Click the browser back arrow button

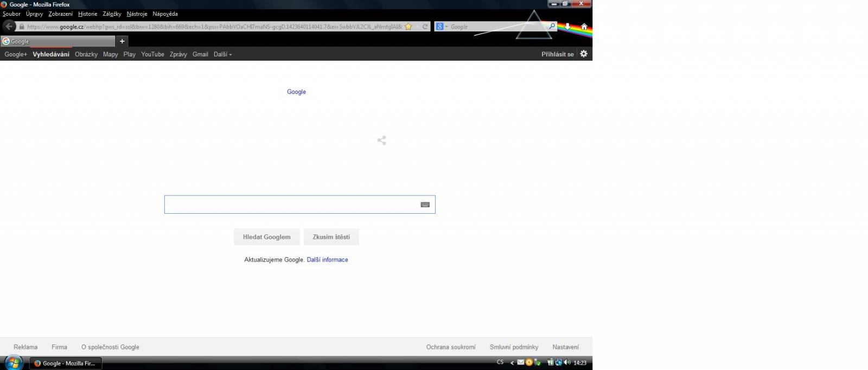point(9,26)
